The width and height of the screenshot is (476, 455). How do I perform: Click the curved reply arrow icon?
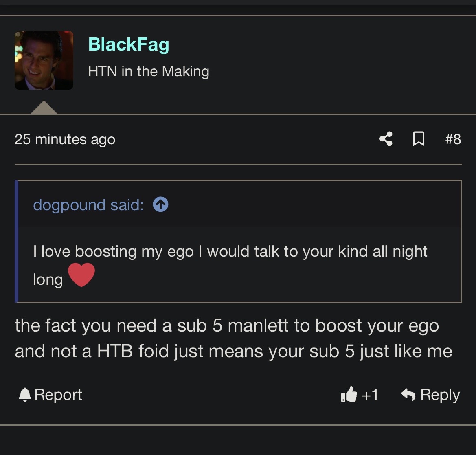click(x=408, y=394)
